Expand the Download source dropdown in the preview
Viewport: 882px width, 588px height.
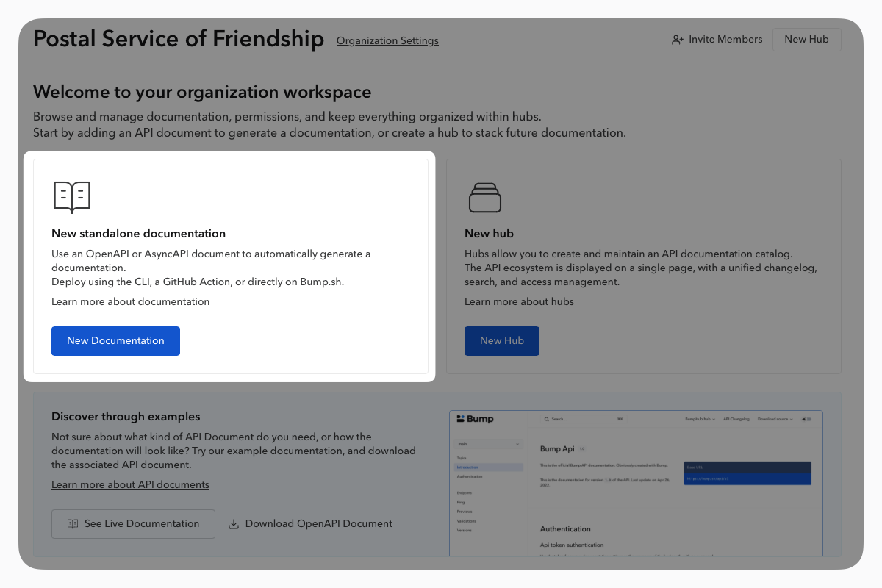775,419
